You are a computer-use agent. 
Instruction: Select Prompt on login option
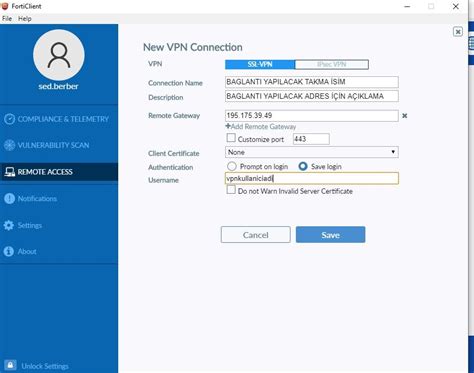point(232,166)
